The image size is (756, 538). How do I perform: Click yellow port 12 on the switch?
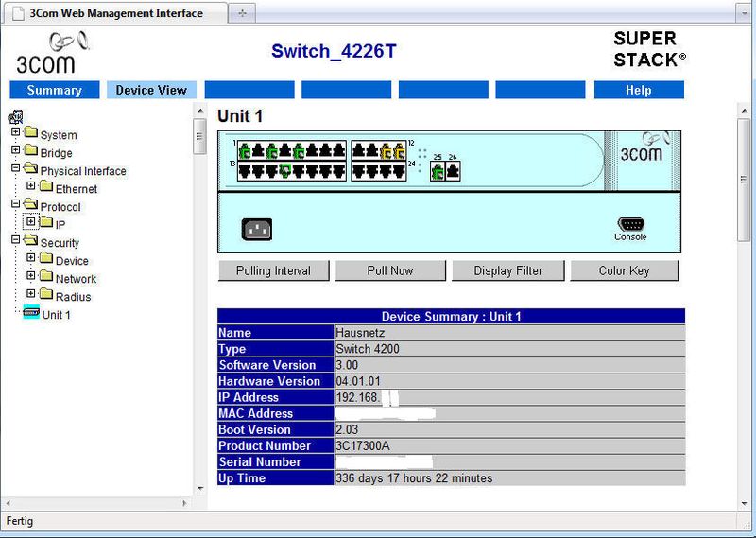(399, 151)
